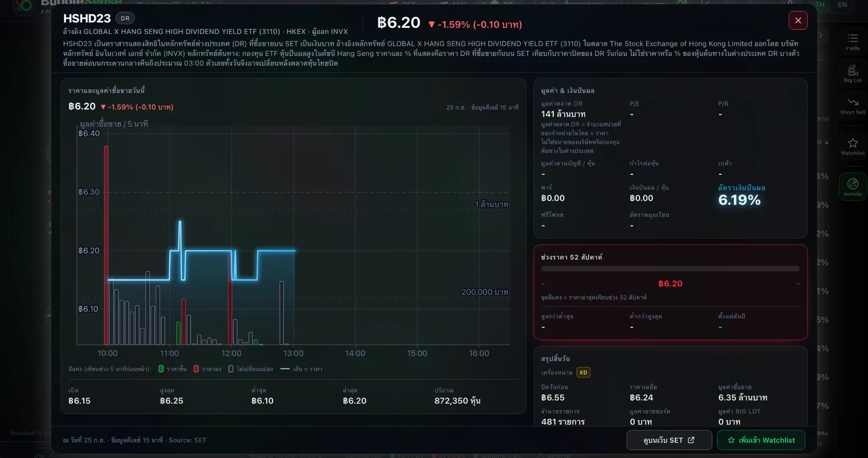Screen dimensions: 868x458
Task: Click the '฿6.10' low price under ต่ำสุด
Action: coord(262,401)
